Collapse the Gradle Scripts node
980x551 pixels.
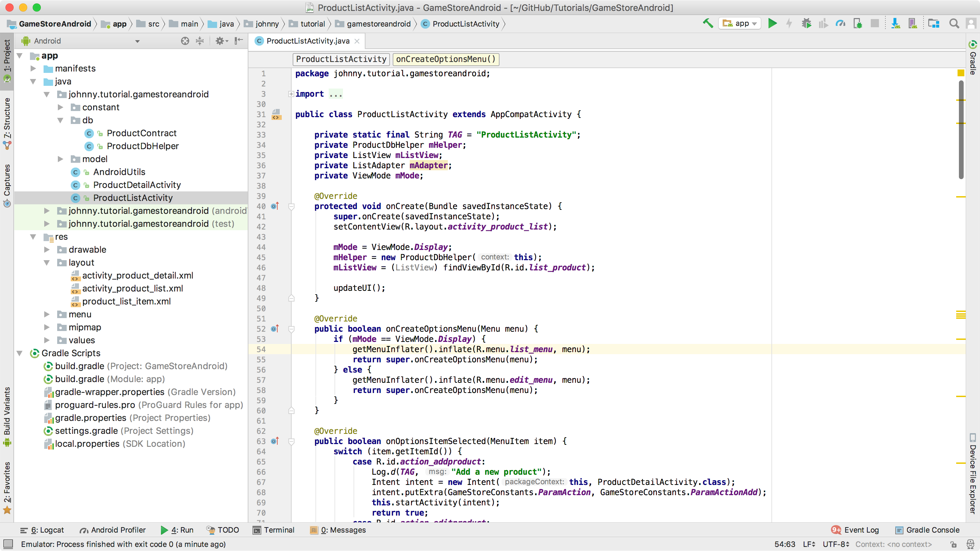[20, 353]
